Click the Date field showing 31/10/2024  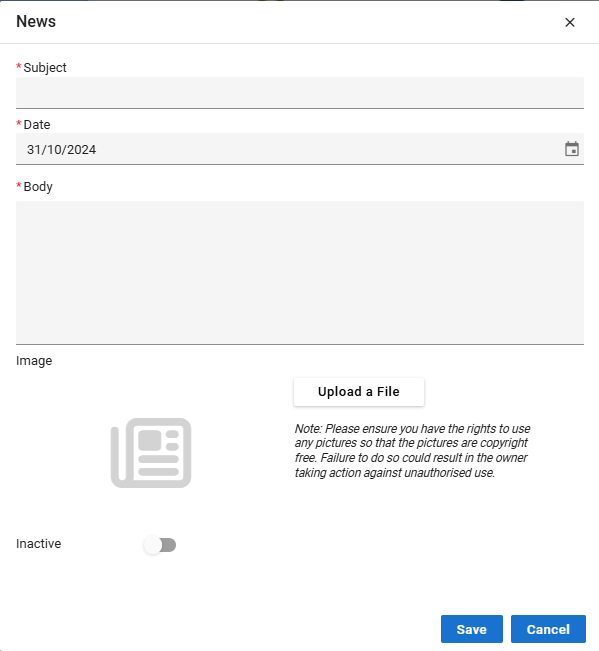[x=300, y=149]
